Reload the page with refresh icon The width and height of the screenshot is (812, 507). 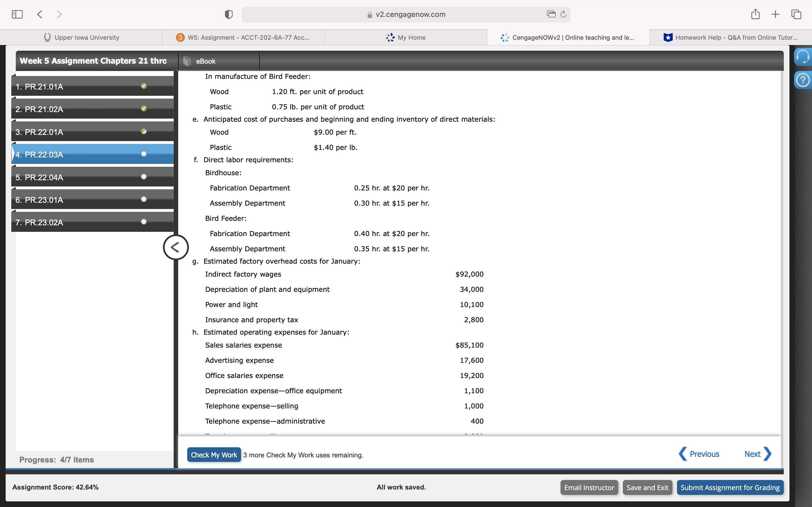pos(563,14)
